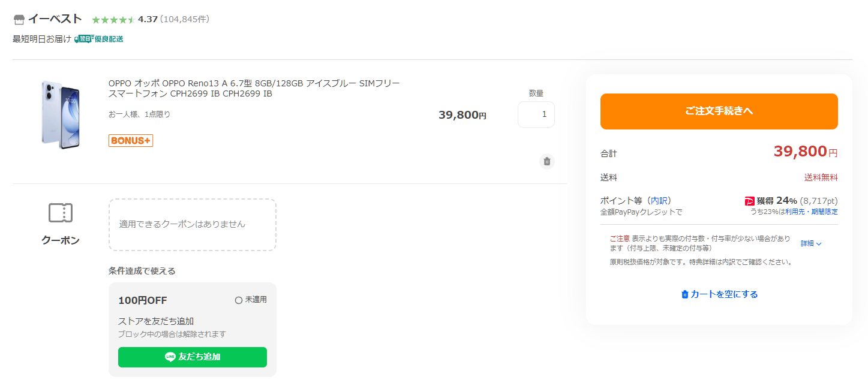This screenshot has width=868, height=392.
Task: Click the 優良配送 delivery badge icon
Action: (x=99, y=39)
